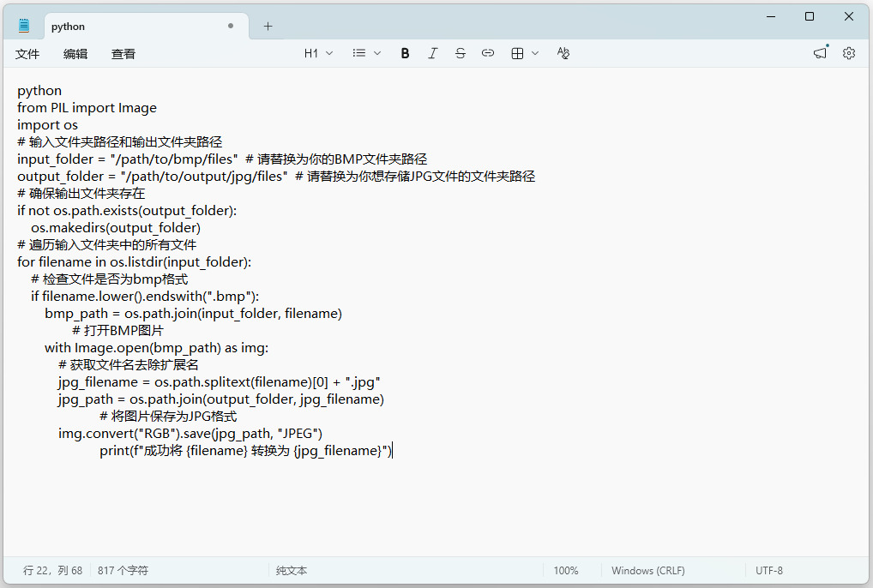Click the 'jpg_path = os.path.join' line
Image resolution: width=873 pixels, height=588 pixels.
(x=221, y=400)
